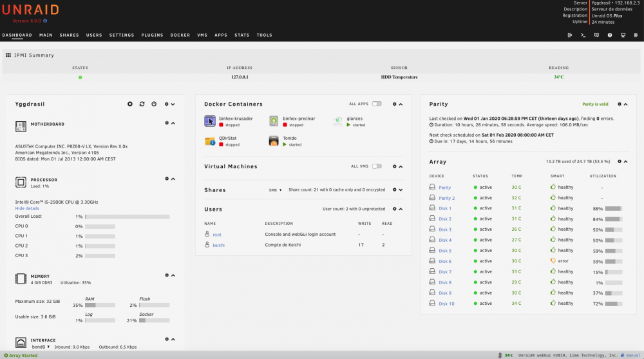
Task: Toggle the All Apps switch
Action: [x=377, y=104]
